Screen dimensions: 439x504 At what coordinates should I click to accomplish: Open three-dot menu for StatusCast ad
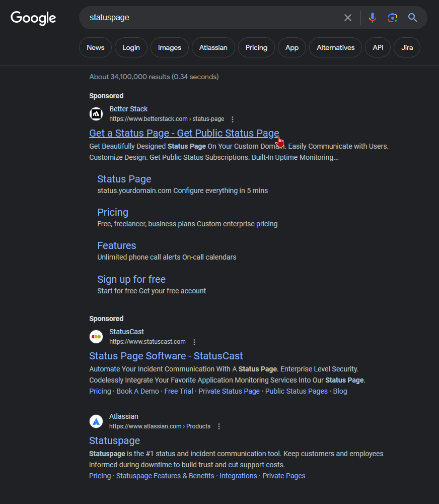tap(194, 342)
